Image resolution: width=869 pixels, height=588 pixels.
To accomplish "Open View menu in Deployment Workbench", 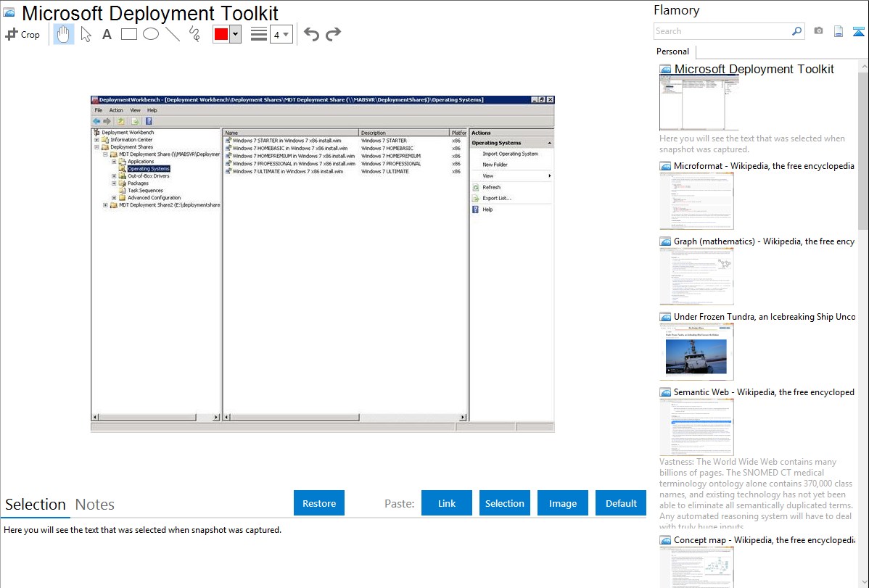I will pyautogui.click(x=135, y=110).
